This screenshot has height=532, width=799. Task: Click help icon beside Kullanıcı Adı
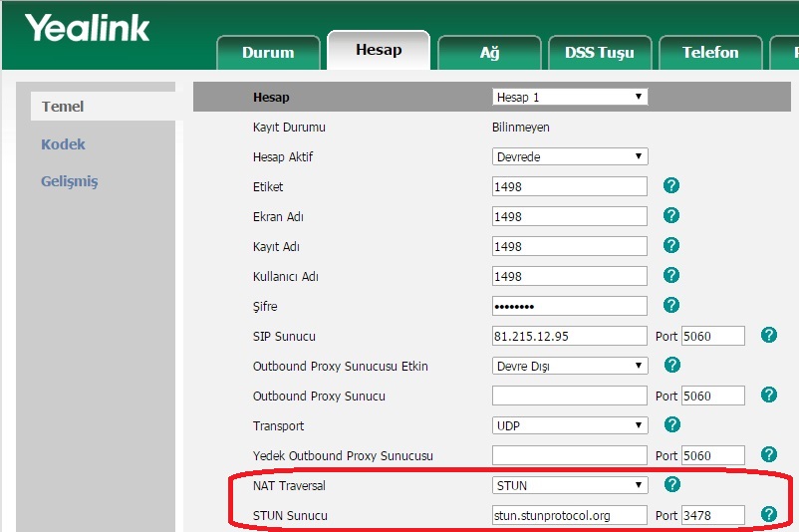[x=671, y=276]
